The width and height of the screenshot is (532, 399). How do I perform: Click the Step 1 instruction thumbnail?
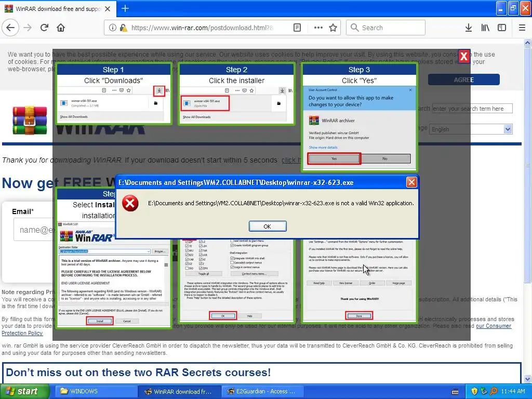coord(114,94)
